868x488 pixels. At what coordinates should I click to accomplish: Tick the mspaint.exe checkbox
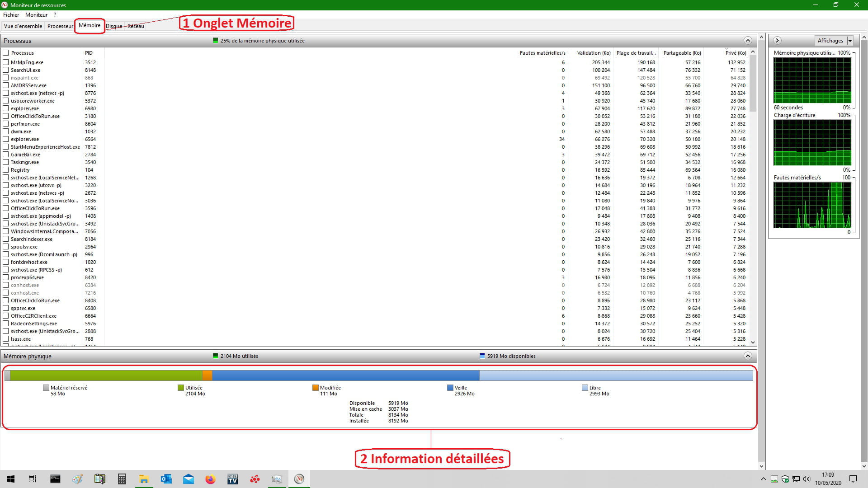point(6,78)
